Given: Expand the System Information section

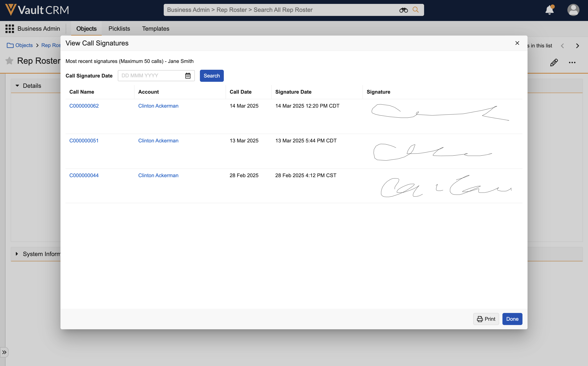Looking at the screenshot, I should (x=17, y=254).
